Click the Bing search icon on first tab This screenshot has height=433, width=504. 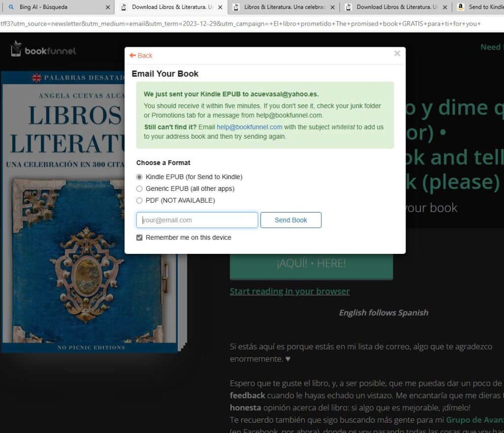(x=11, y=7)
